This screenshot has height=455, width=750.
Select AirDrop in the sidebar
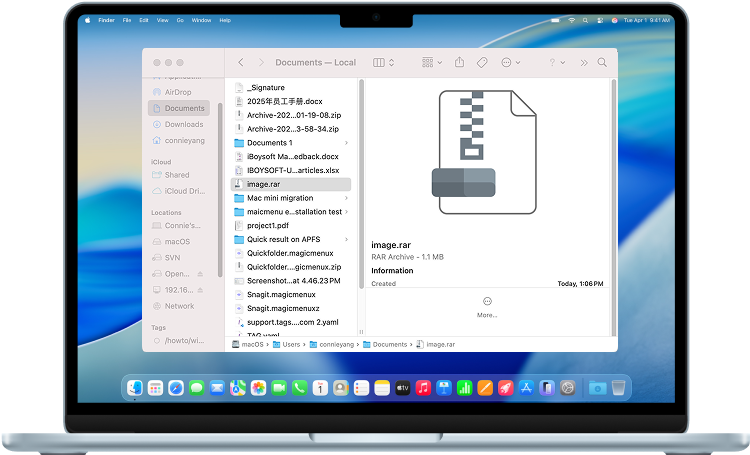click(x=180, y=91)
